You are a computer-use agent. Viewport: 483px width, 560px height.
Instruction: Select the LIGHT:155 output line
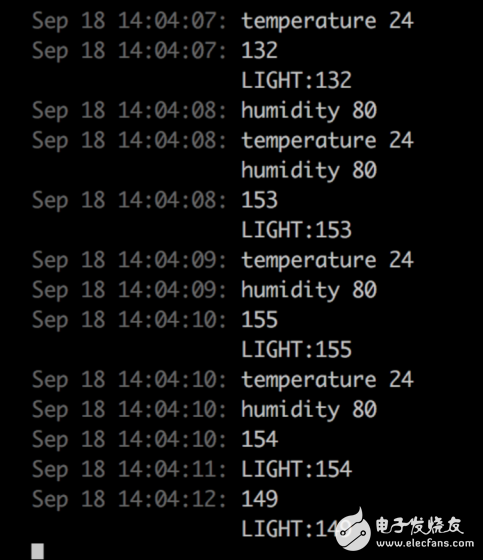pos(297,350)
